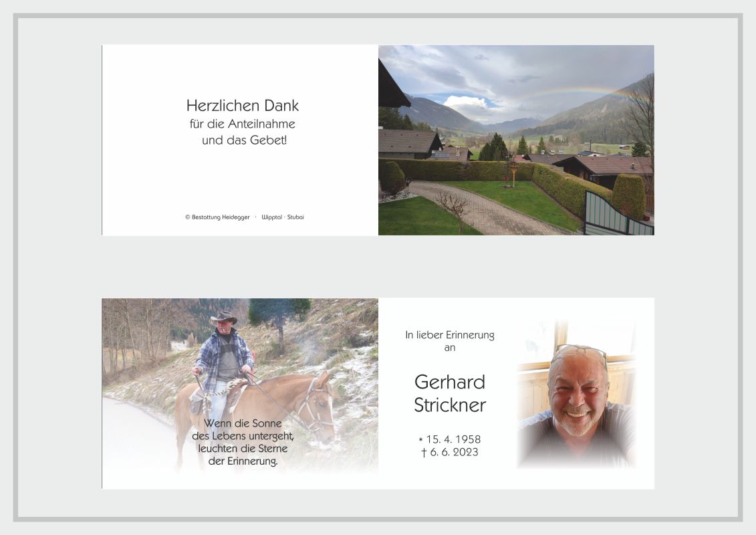Click the text 'für die Anteilnahme'
756x535 pixels.
pos(243,124)
